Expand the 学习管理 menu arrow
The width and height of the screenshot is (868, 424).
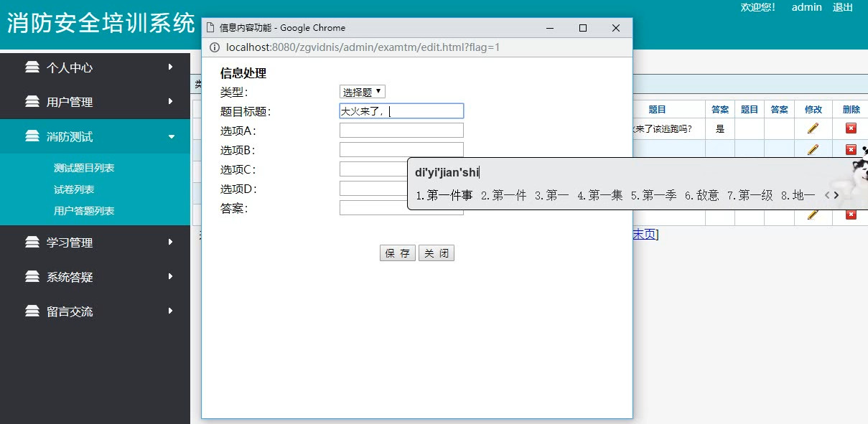point(170,242)
